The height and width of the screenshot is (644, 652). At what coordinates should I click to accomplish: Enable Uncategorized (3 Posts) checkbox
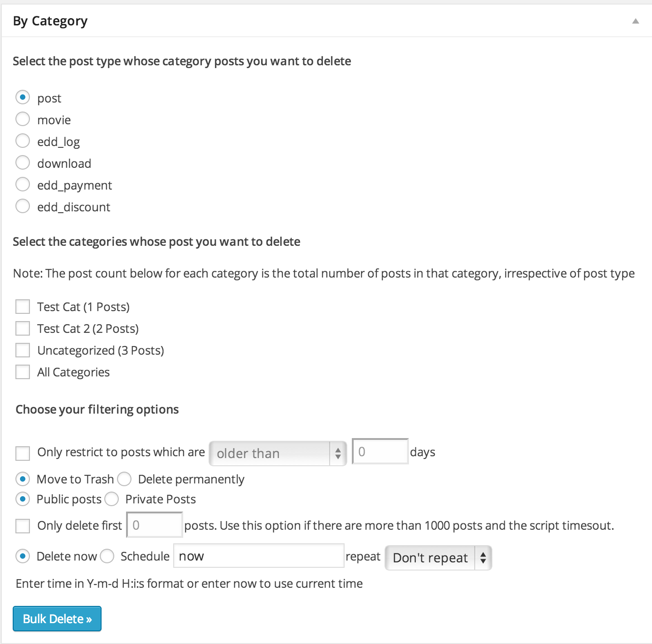click(23, 350)
